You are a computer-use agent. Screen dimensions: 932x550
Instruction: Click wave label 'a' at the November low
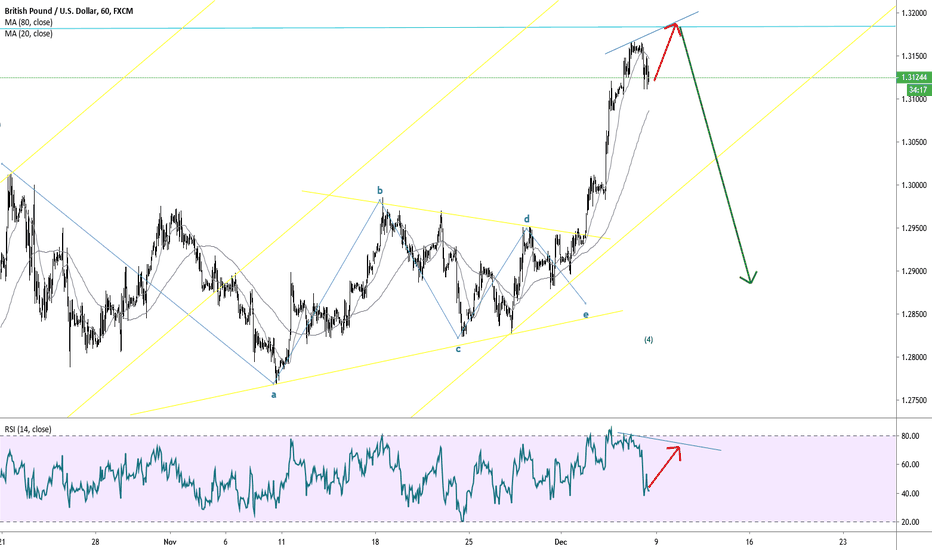[274, 394]
